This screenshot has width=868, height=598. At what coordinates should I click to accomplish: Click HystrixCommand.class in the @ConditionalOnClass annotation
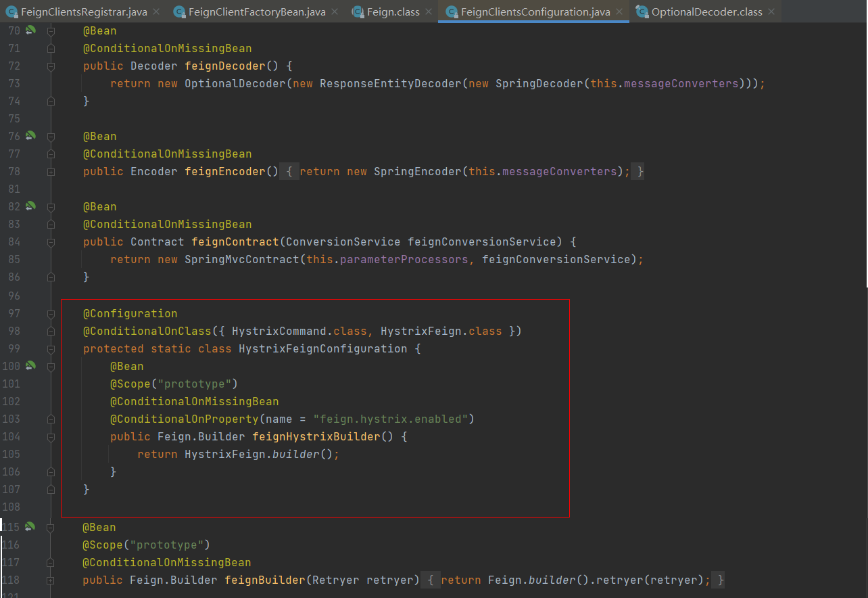(299, 331)
